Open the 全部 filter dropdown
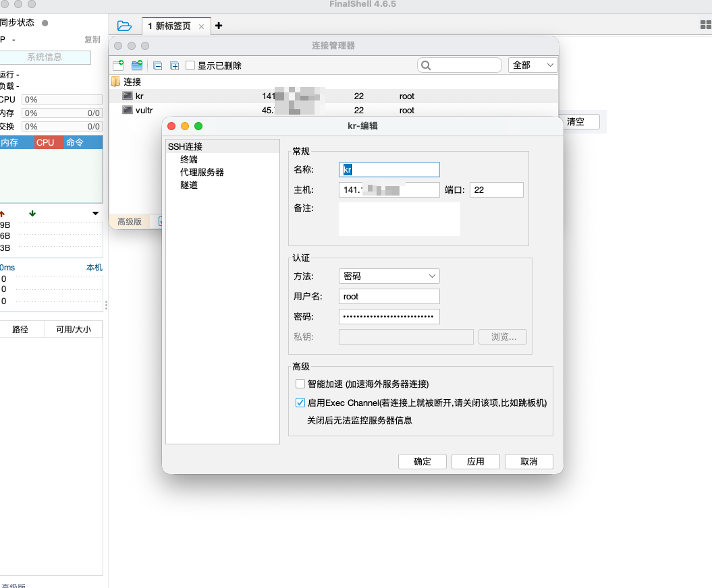 (532, 65)
